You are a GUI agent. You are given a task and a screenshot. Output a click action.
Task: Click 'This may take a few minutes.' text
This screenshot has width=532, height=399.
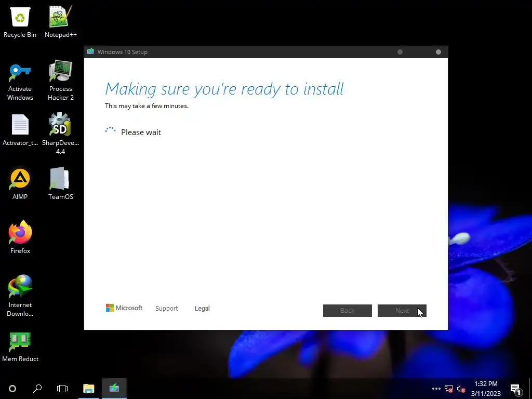(147, 106)
